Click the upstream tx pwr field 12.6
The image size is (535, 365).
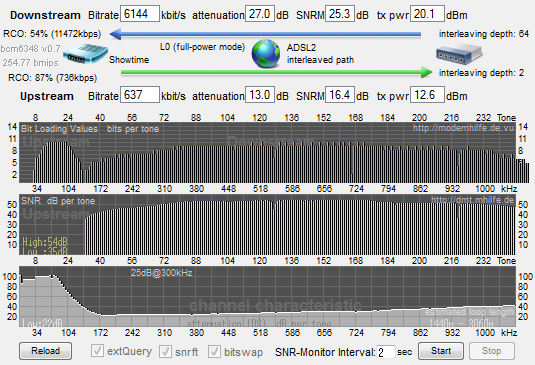pyautogui.click(x=427, y=94)
